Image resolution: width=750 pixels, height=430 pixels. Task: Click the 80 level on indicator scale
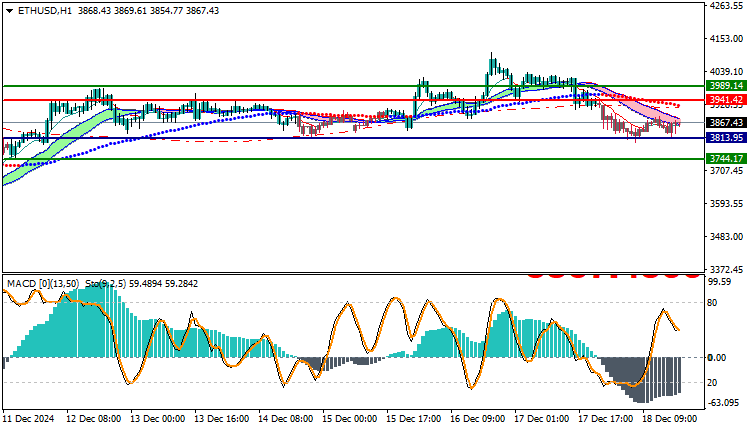point(712,303)
